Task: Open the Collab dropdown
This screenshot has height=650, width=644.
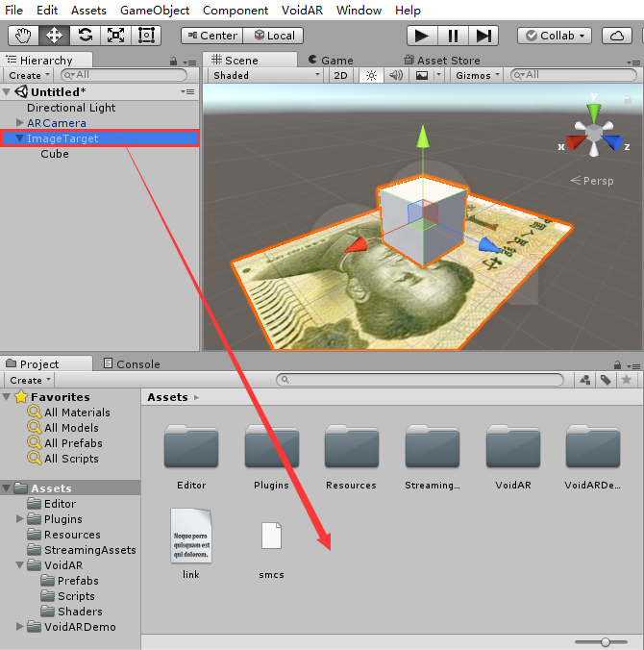Action: pos(555,36)
